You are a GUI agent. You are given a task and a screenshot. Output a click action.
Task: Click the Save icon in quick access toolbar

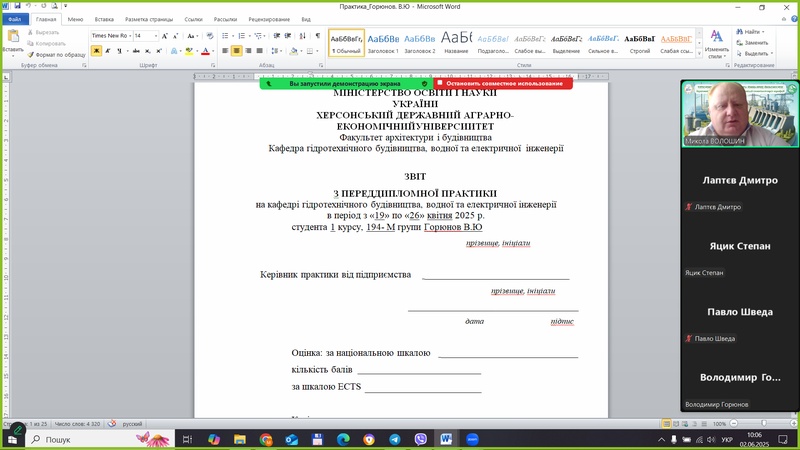17,6
